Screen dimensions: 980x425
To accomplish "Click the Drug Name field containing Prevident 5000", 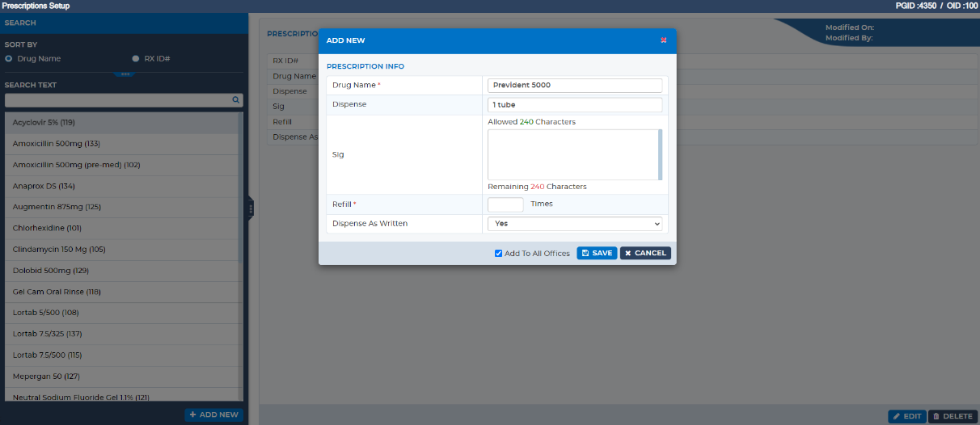I will click(x=575, y=85).
